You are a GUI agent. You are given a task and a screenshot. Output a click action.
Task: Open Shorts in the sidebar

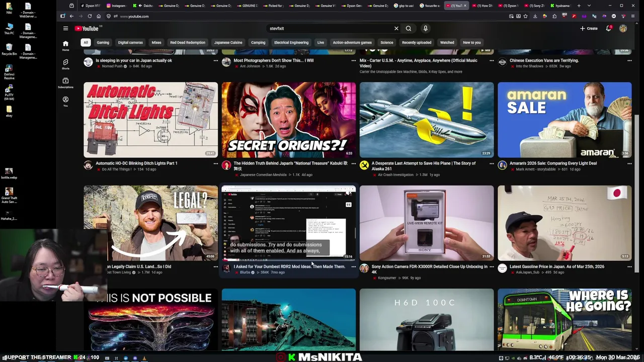[65, 64]
